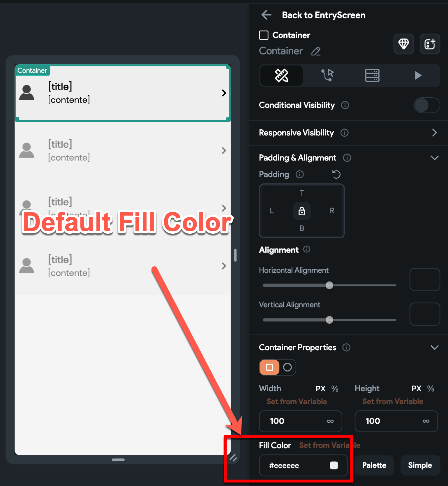
Task: Click the chevron in selected Container row
Action: [224, 93]
